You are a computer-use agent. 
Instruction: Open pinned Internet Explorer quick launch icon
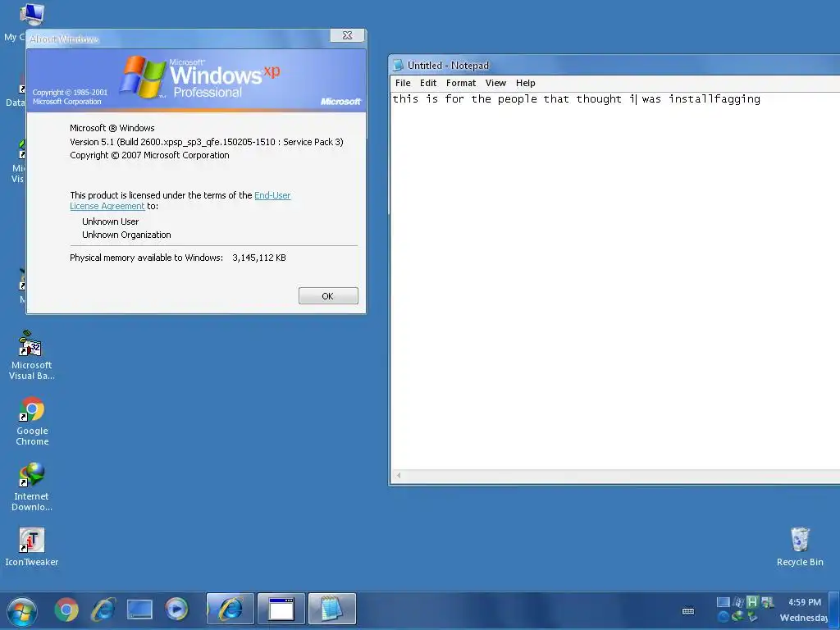click(103, 609)
